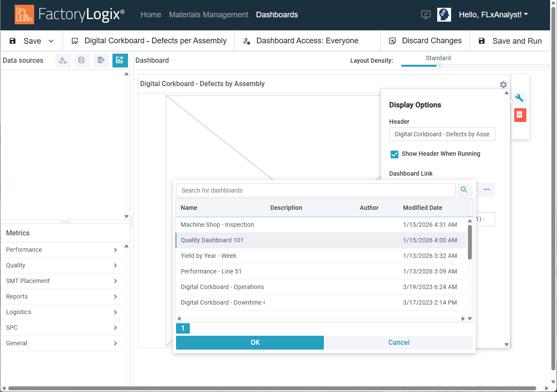Click the export data source icon
This screenshot has height=392, width=557.
tap(101, 61)
